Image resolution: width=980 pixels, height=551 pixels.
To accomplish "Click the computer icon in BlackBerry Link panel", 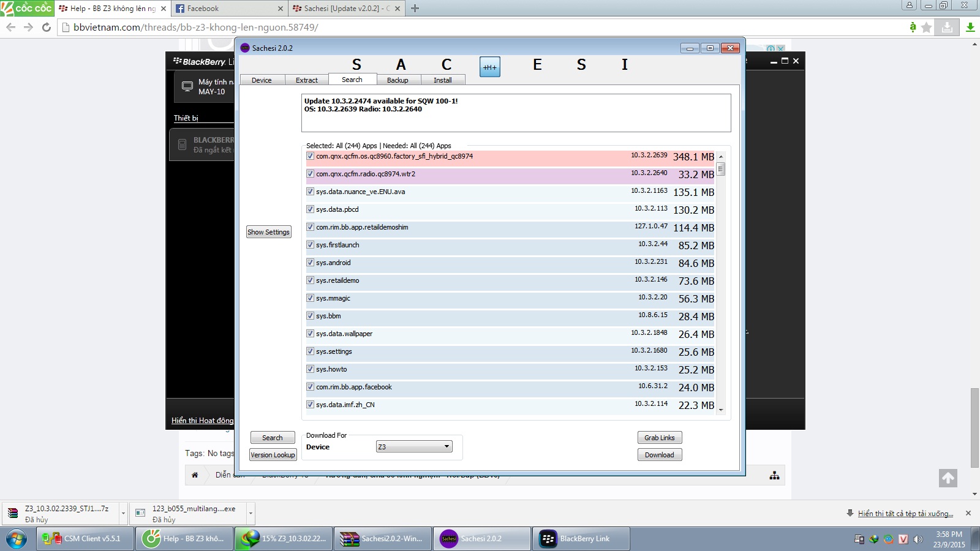I will coord(187,86).
